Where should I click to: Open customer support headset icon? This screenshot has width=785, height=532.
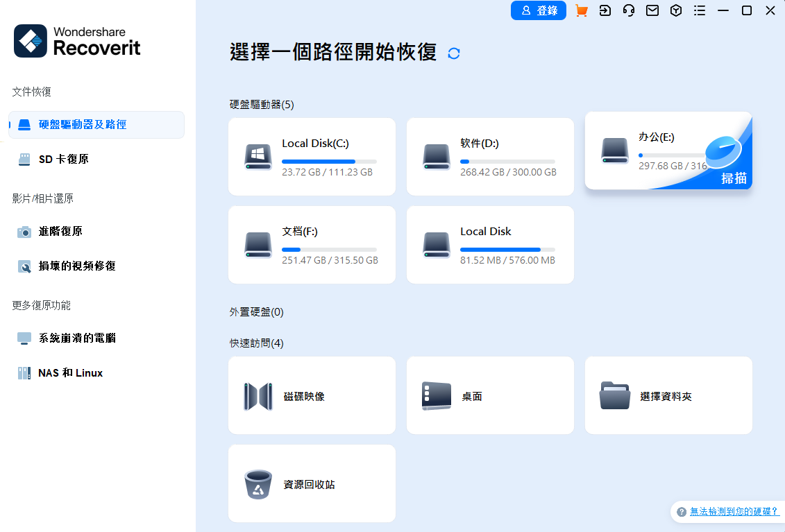coord(629,10)
